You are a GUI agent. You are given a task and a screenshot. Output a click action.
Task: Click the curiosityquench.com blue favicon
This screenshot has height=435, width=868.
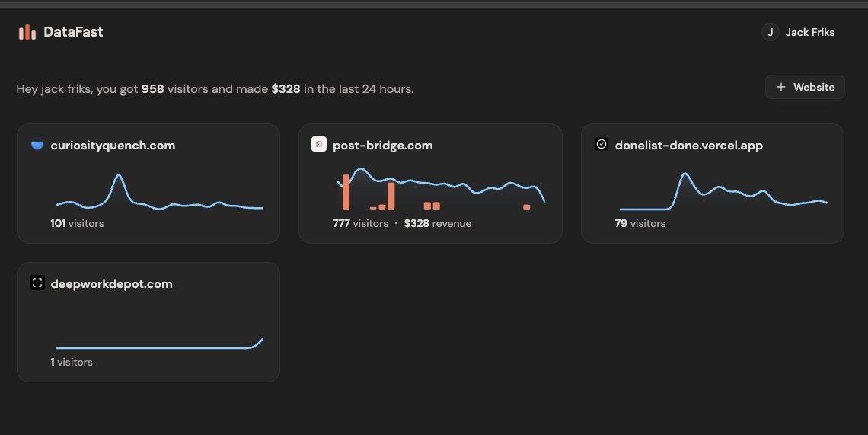(37, 145)
